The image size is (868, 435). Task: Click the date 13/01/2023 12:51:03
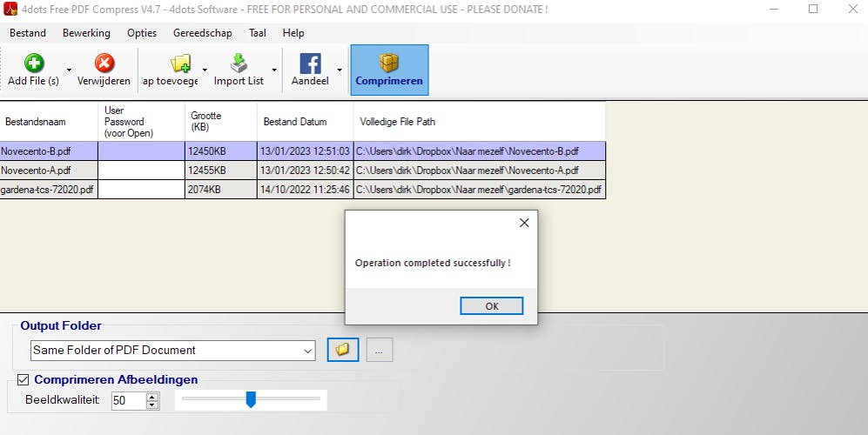tap(305, 151)
